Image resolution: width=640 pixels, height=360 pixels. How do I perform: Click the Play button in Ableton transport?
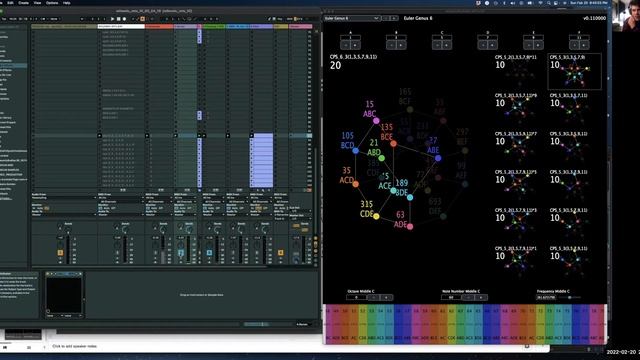coord(113,19)
